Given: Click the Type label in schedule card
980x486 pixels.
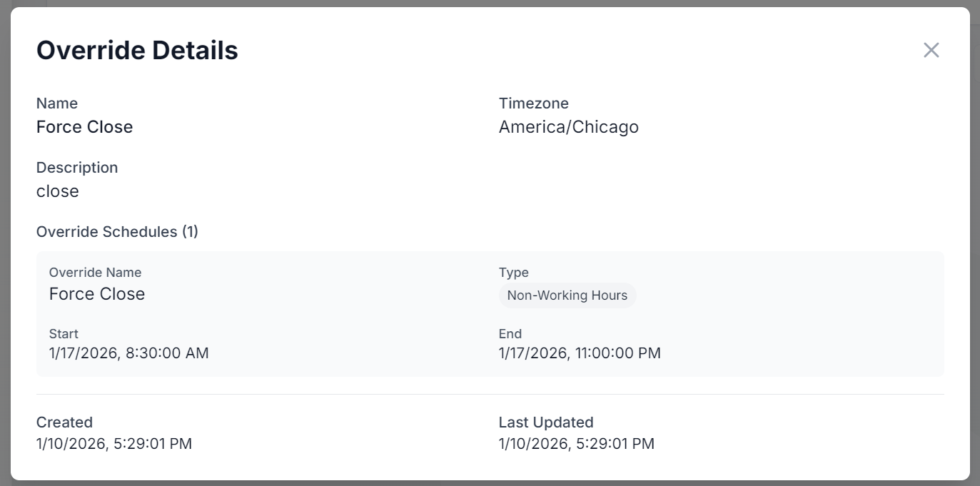Looking at the screenshot, I should tap(513, 273).
